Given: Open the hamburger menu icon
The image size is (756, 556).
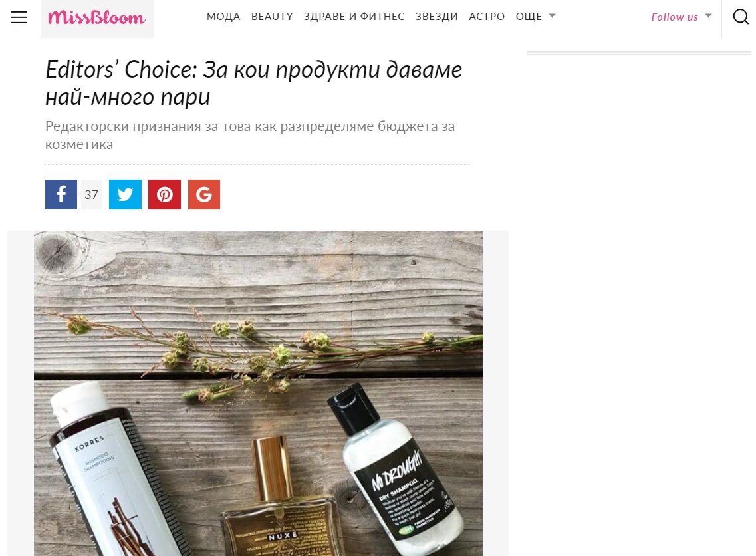Looking at the screenshot, I should [19, 17].
